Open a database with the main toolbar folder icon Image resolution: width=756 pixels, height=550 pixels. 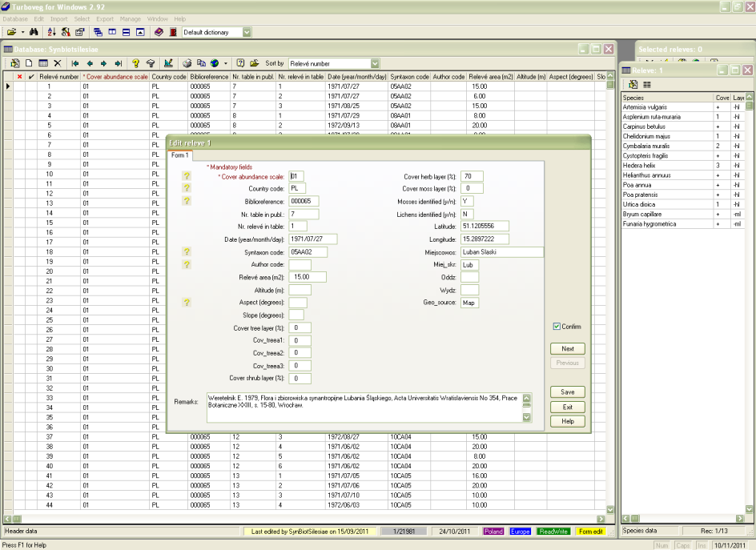click(11, 32)
